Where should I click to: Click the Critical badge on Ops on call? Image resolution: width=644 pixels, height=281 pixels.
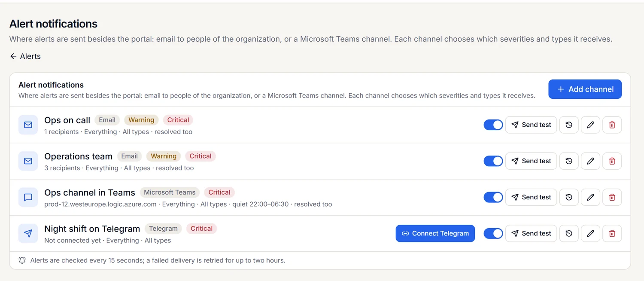tap(178, 120)
